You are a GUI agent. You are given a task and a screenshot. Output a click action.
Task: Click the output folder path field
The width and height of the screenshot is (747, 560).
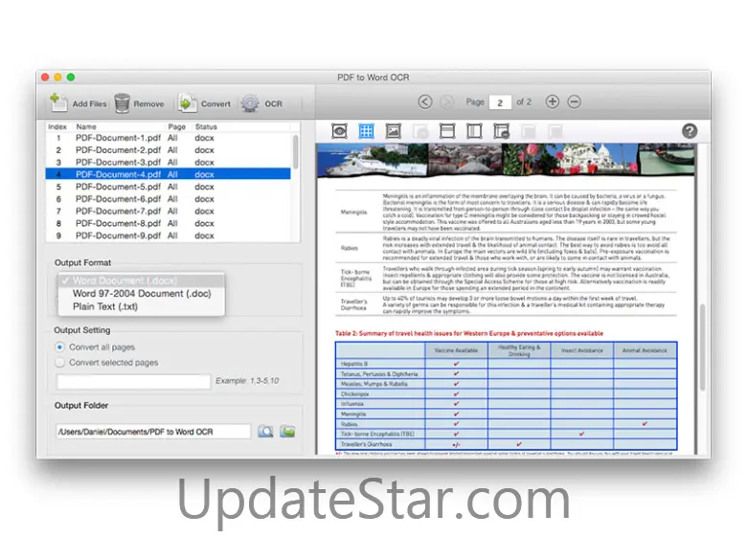point(153,432)
